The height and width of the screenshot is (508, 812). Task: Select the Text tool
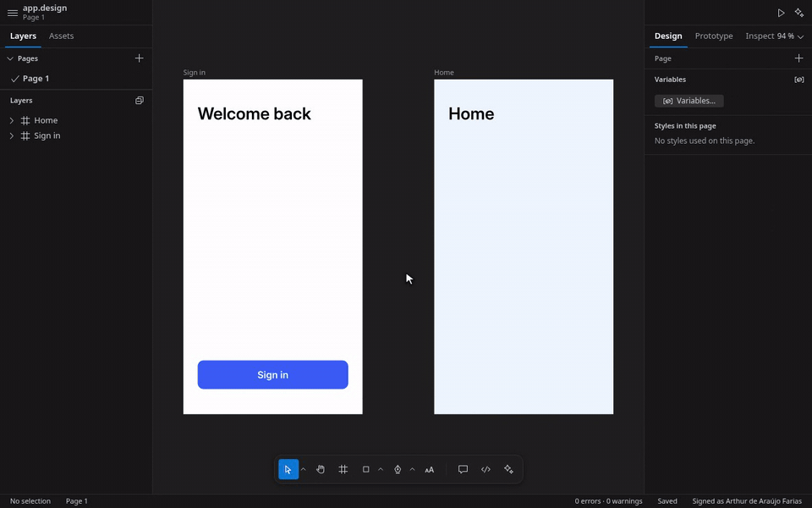(x=430, y=470)
